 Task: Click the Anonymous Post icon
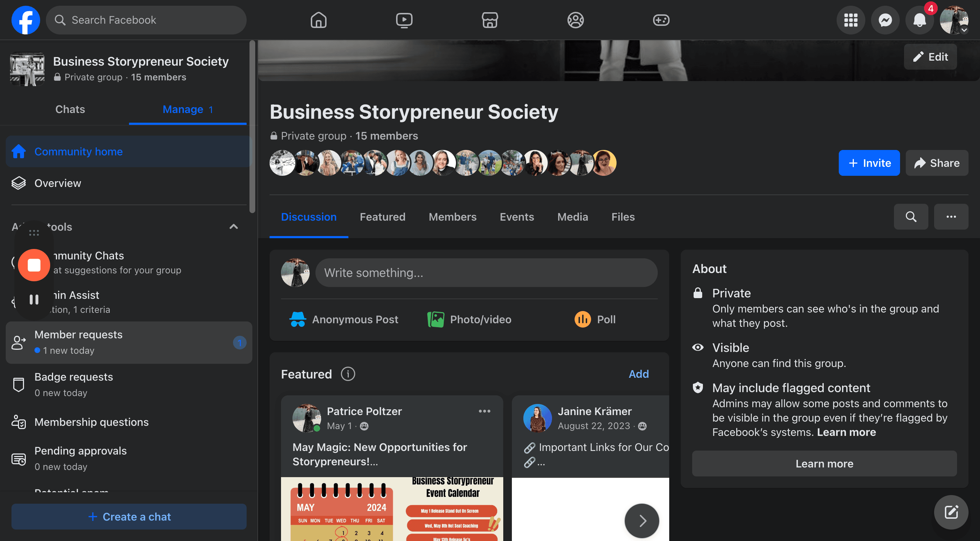[x=298, y=319]
